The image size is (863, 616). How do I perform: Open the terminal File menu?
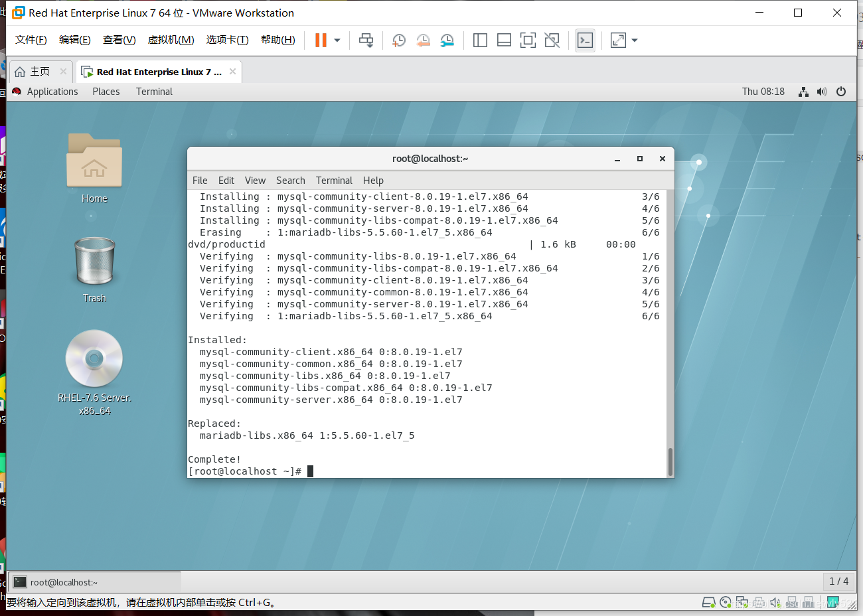point(200,181)
